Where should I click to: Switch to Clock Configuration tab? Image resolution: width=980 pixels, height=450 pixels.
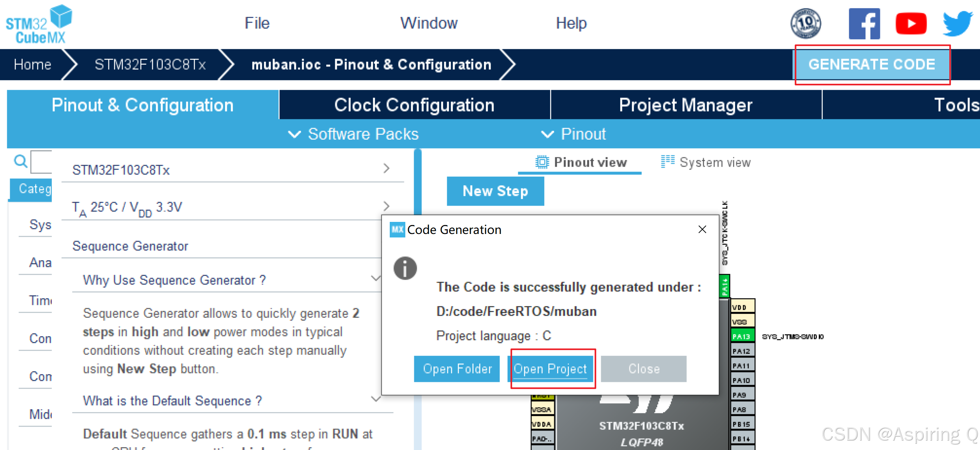pyautogui.click(x=414, y=105)
